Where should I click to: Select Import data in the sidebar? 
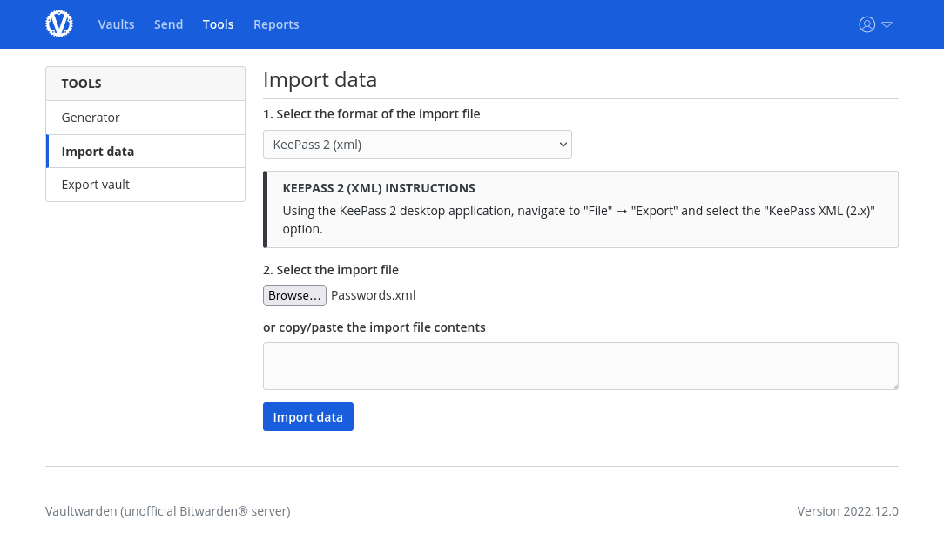pos(145,152)
